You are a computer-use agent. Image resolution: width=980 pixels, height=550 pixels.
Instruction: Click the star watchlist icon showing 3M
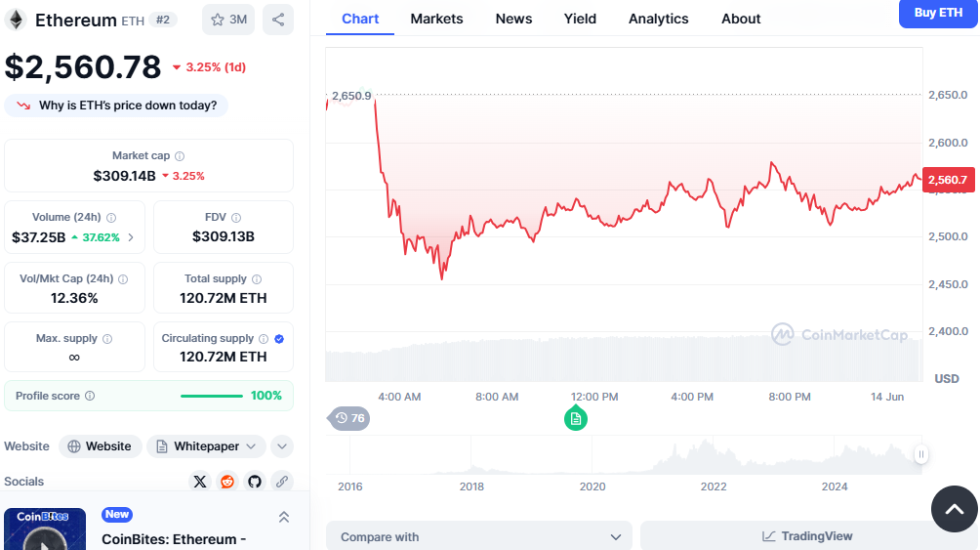227,20
